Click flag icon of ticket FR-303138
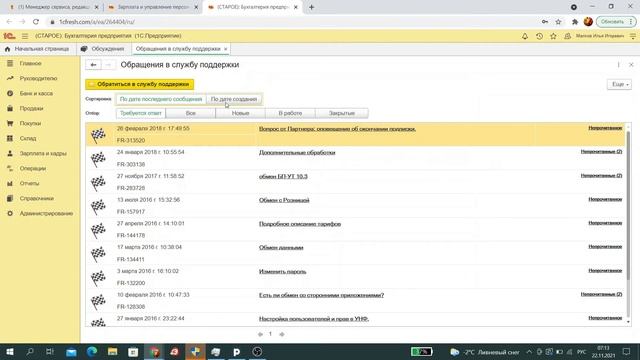 (x=98, y=159)
